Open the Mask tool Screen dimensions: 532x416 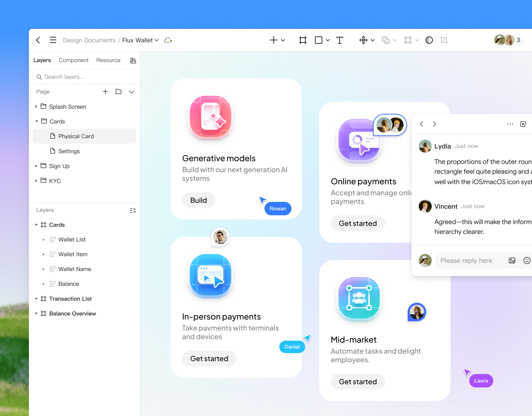[x=429, y=40]
